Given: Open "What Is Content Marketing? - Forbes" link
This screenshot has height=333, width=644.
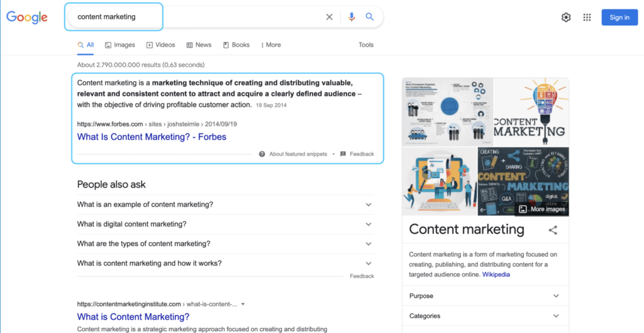Looking at the screenshot, I should click(x=152, y=137).
